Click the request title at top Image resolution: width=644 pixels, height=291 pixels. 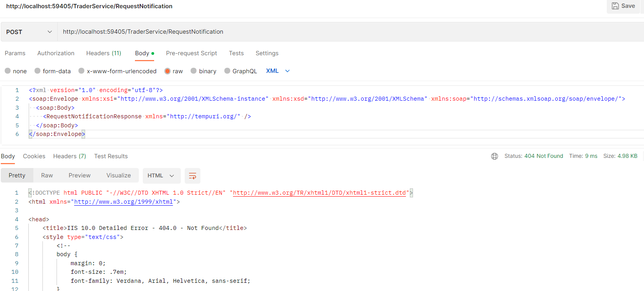tap(89, 6)
